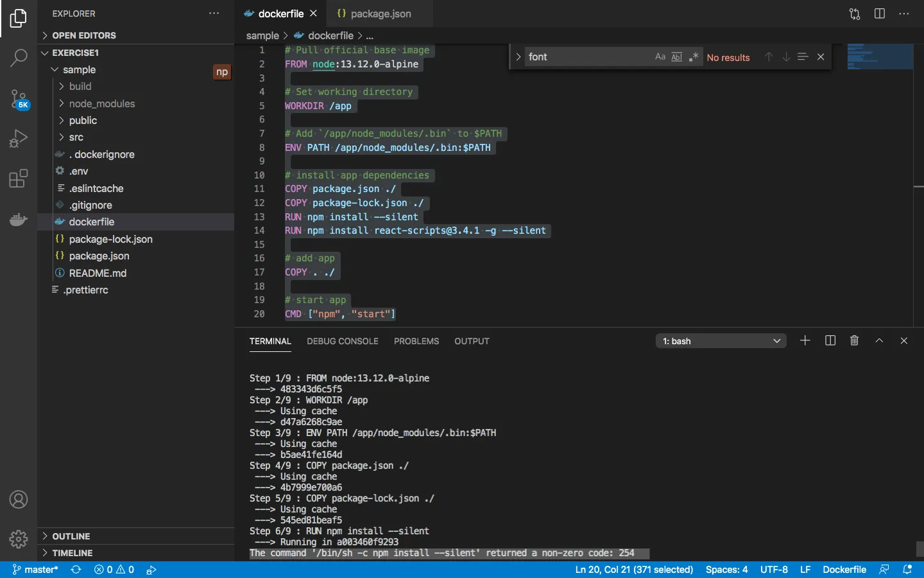Click the minimap viewport slider

pos(880,57)
